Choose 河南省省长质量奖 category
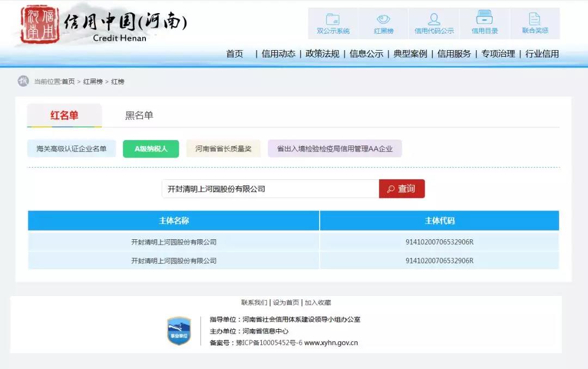Image resolution: width=588 pixels, height=369 pixels. pyautogui.click(x=223, y=149)
